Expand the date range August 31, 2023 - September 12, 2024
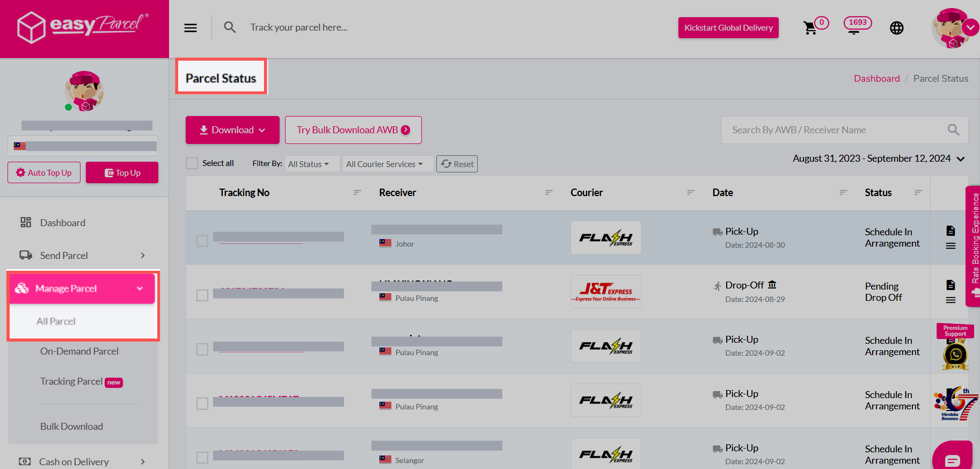Image resolution: width=980 pixels, height=469 pixels. click(879, 158)
